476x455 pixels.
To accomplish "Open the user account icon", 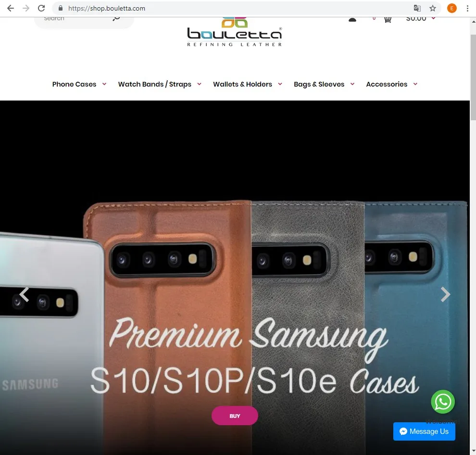I will tap(352, 20).
